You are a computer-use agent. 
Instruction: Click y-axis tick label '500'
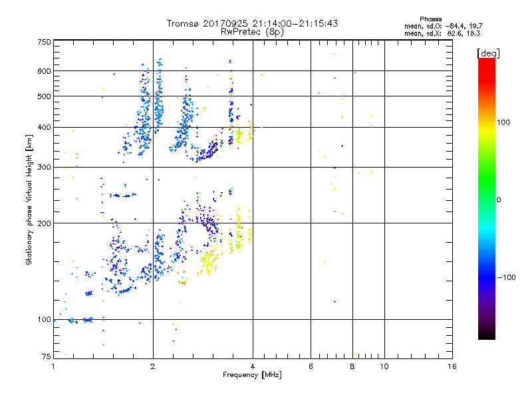44,96
